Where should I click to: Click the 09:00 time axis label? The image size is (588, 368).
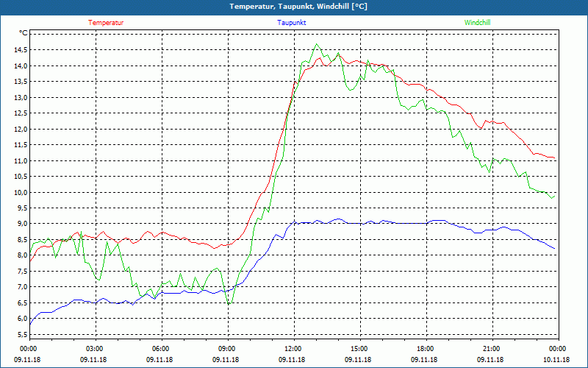coord(226,349)
